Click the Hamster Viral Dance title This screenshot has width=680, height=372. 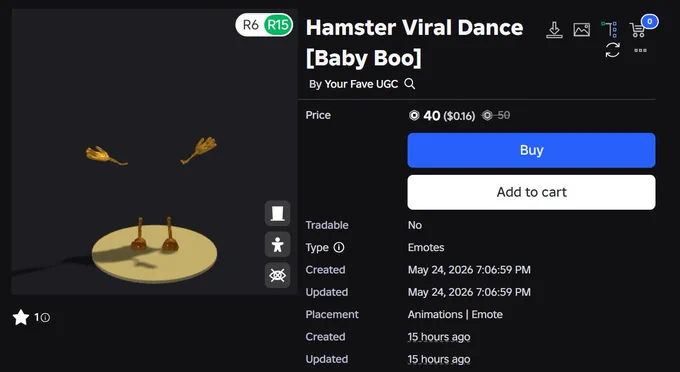(x=414, y=42)
